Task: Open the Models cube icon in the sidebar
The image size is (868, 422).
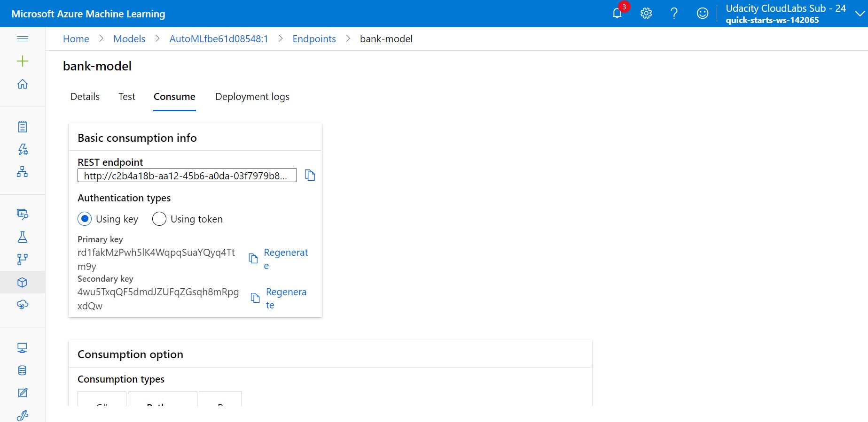Action: point(23,282)
